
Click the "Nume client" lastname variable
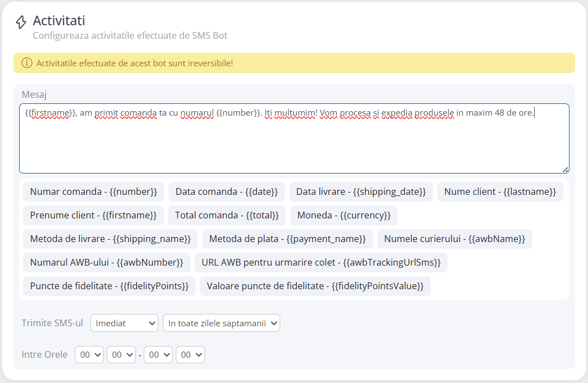pos(500,191)
